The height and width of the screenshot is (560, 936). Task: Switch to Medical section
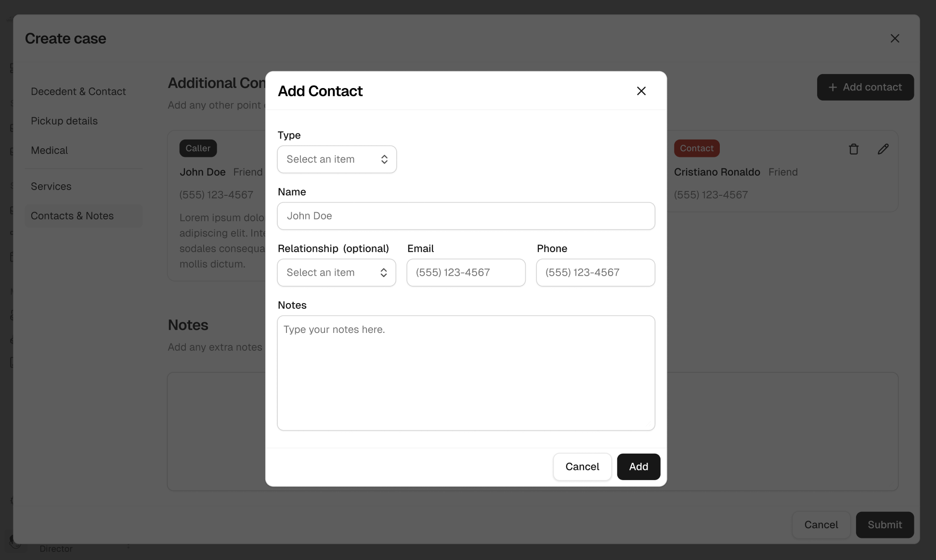click(x=49, y=150)
